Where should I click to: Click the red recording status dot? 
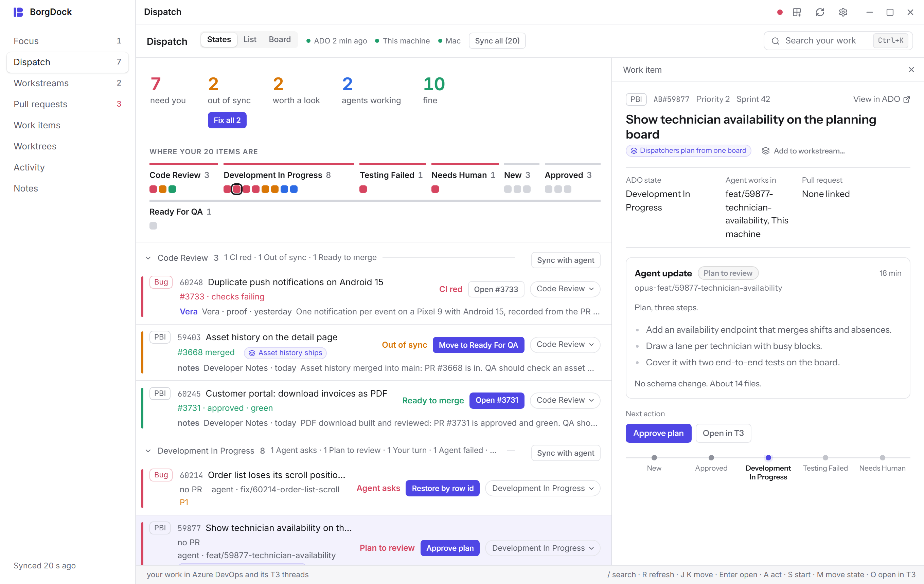click(x=779, y=12)
